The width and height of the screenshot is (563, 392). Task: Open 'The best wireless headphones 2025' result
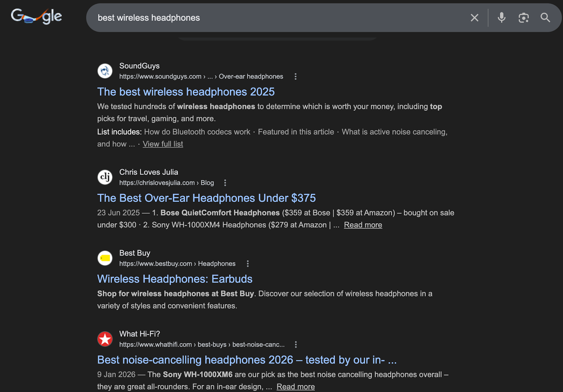[186, 92]
